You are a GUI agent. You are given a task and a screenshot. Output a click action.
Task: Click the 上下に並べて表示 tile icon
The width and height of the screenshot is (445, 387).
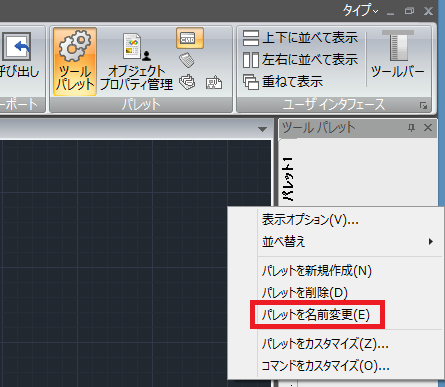tap(251, 38)
